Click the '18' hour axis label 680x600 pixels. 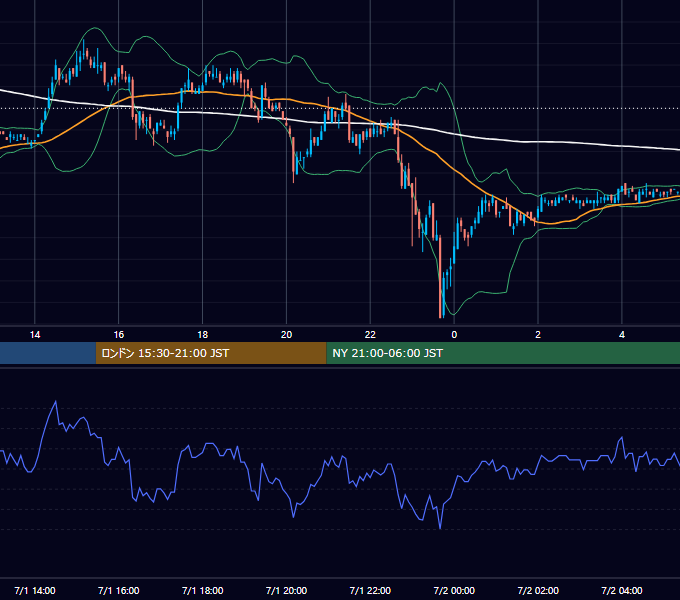click(203, 335)
